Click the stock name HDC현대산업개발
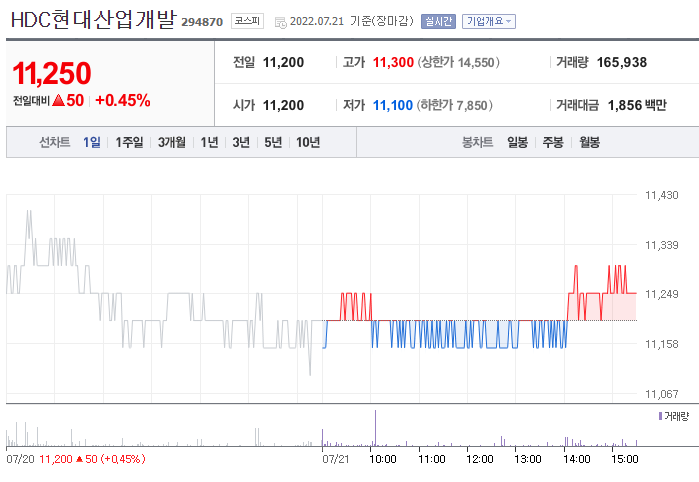The image size is (699, 482). click(93, 20)
